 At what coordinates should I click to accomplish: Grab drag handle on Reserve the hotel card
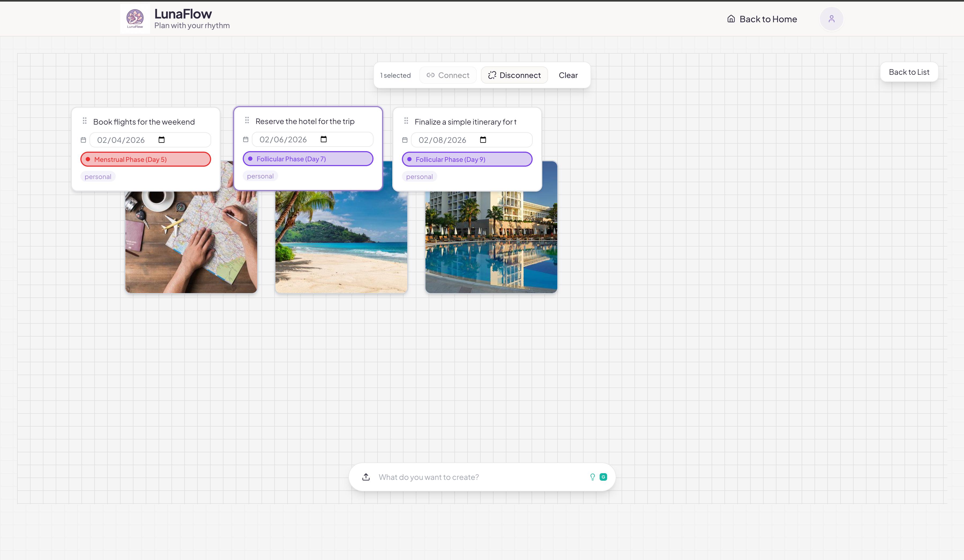click(x=247, y=121)
